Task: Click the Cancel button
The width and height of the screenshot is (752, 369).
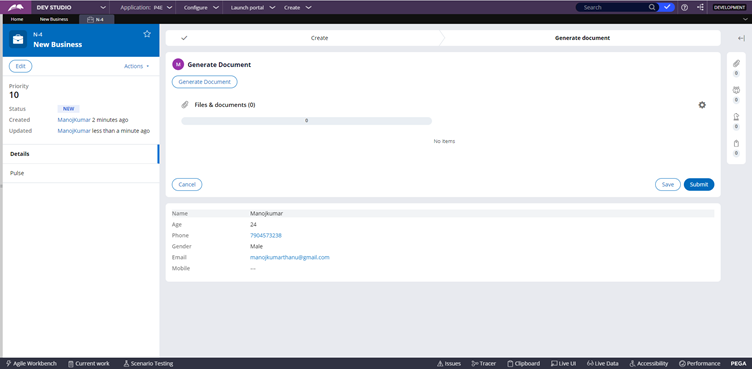Action: click(x=187, y=184)
